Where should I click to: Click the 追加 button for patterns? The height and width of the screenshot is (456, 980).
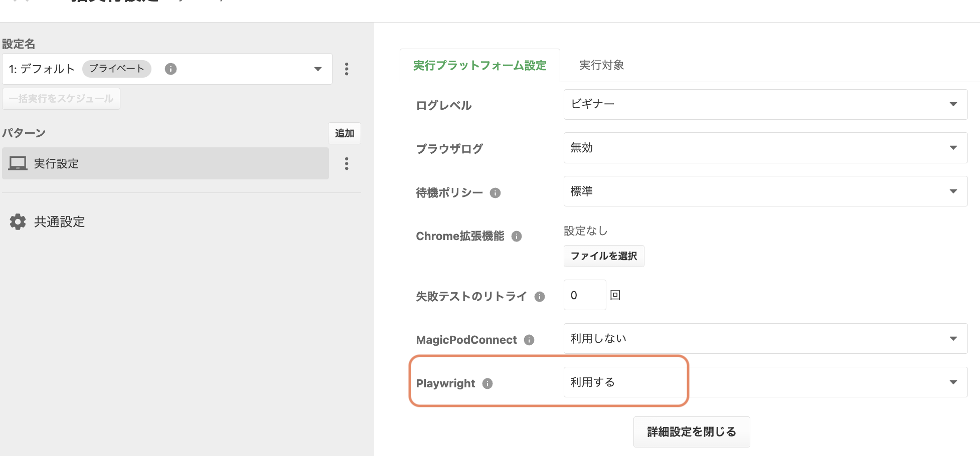(x=345, y=133)
